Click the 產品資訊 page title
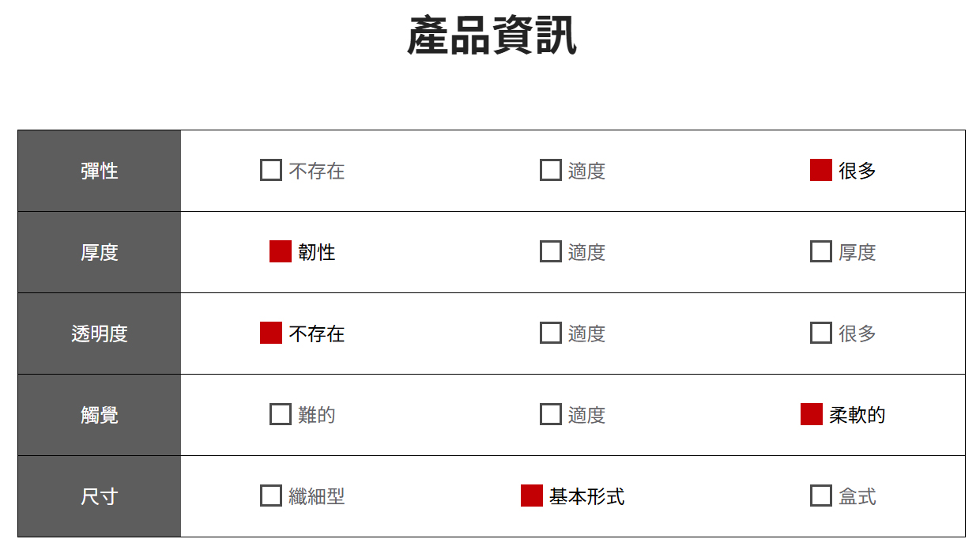This screenshot has width=980, height=554. [492, 36]
